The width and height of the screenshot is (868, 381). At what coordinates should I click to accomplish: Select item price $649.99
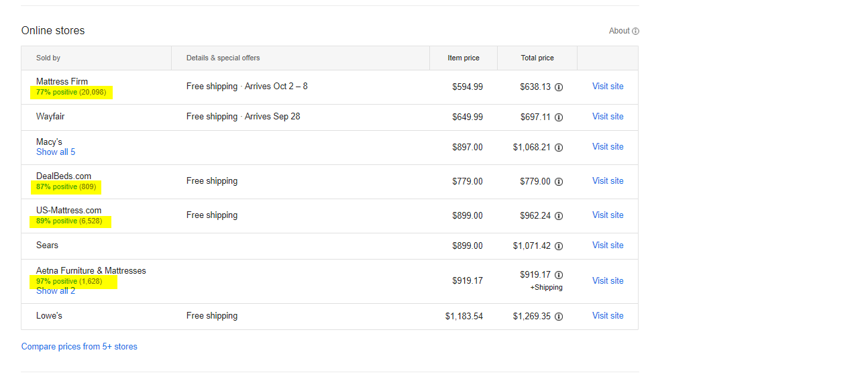[468, 117]
